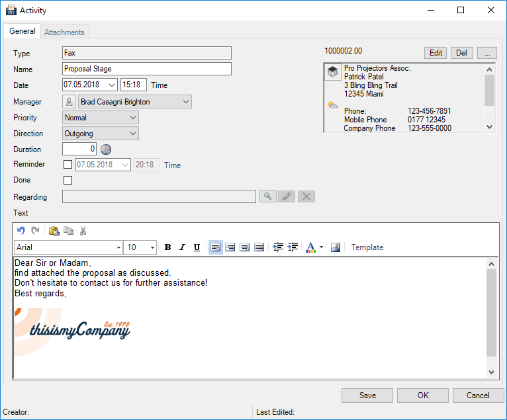Screen dimensions: 507x420
Task: Click the scissors cut icon
Action: pyautogui.click(x=83, y=231)
